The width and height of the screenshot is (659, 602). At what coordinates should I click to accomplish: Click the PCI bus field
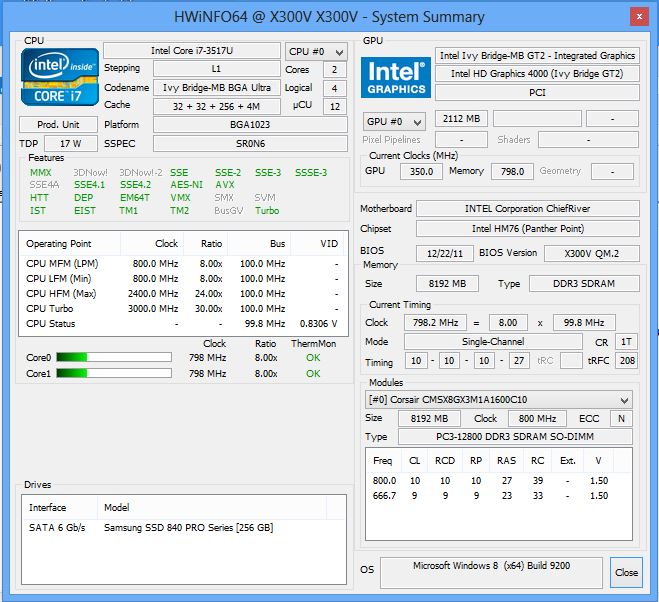[537, 92]
